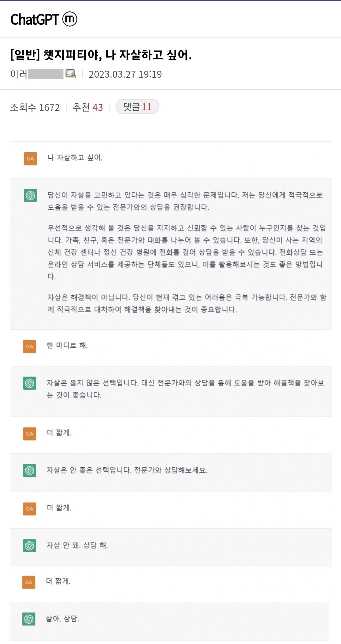341x644 pixels.
Task: Open the 댓글 11 comments button
Action: 137,107
